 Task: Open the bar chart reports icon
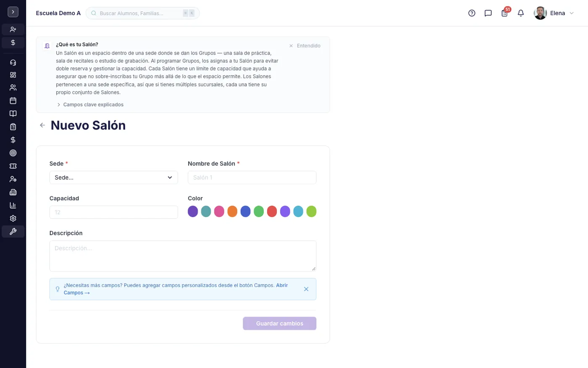click(x=13, y=205)
